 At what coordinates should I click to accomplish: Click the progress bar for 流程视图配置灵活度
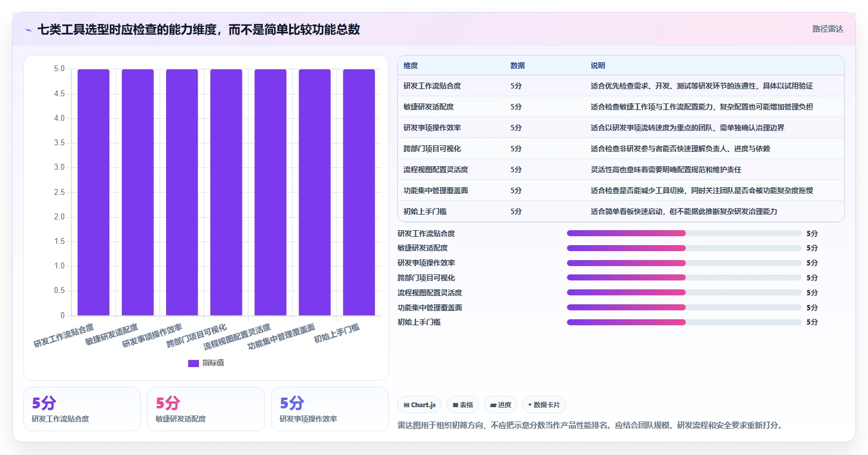(684, 292)
